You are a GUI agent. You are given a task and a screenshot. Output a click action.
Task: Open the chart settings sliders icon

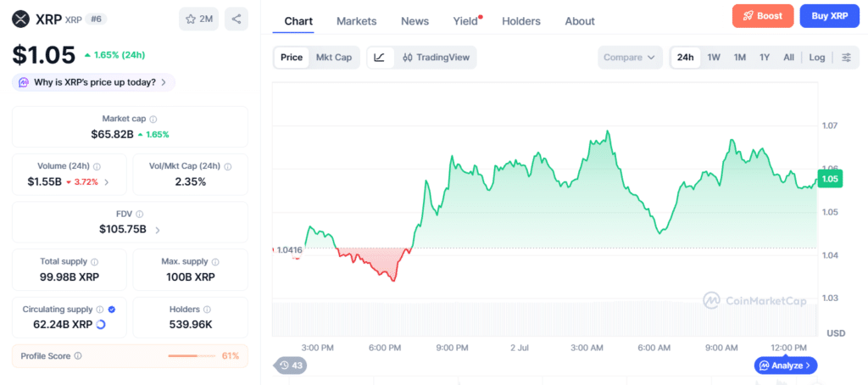[847, 58]
